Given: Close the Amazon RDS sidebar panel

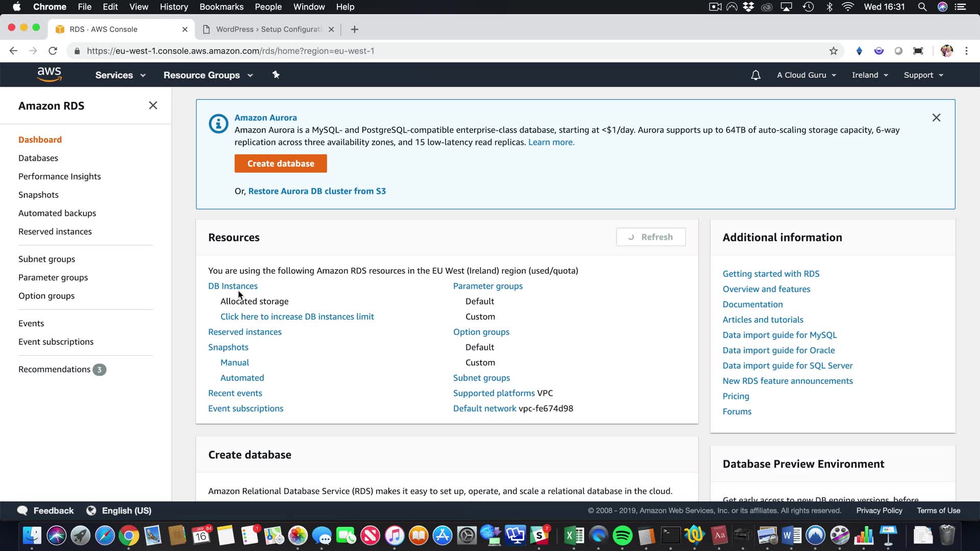Looking at the screenshot, I should (x=153, y=106).
